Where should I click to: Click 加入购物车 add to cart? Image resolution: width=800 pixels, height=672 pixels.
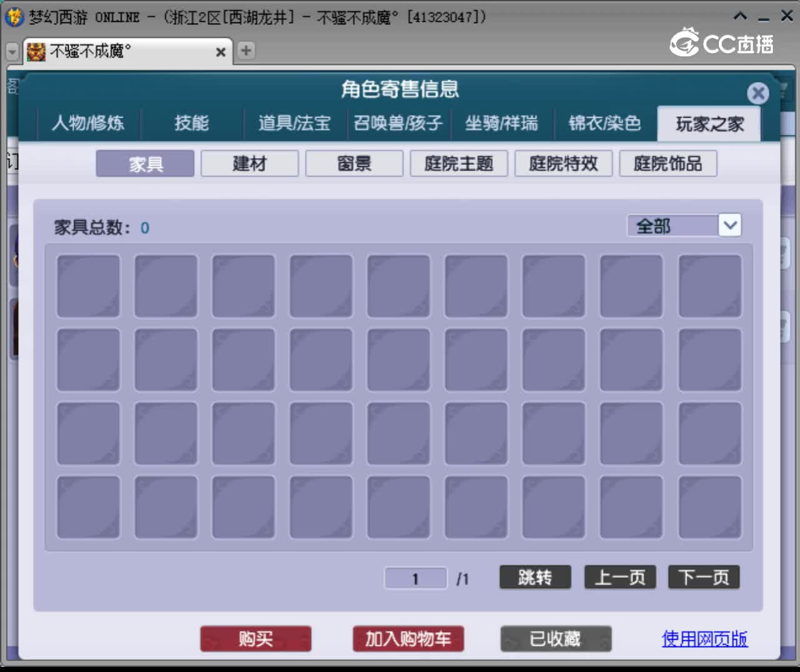pyautogui.click(x=408, y=639)
